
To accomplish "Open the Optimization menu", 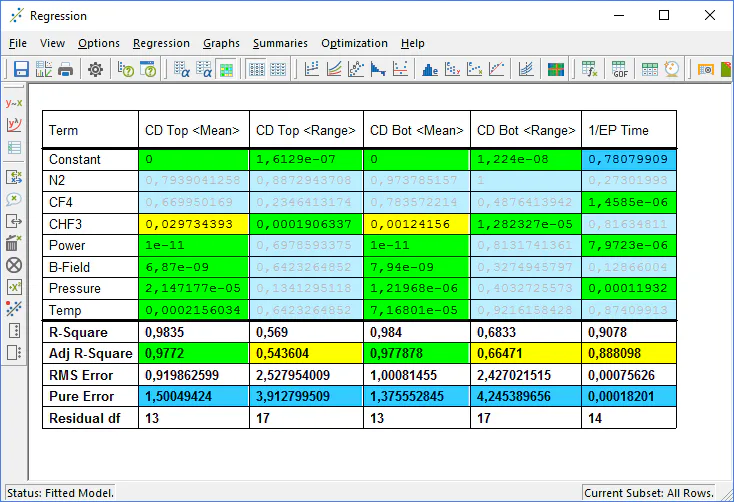I will (354, 43).
